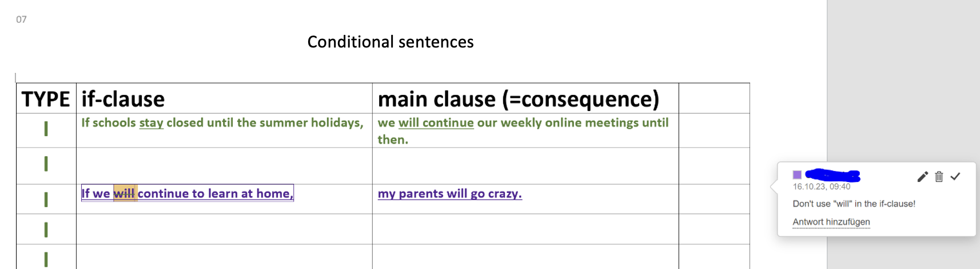Screen dimensions: 980x269
Task: Click the 'Conditional sentences' title
Action: pos(391,42)
